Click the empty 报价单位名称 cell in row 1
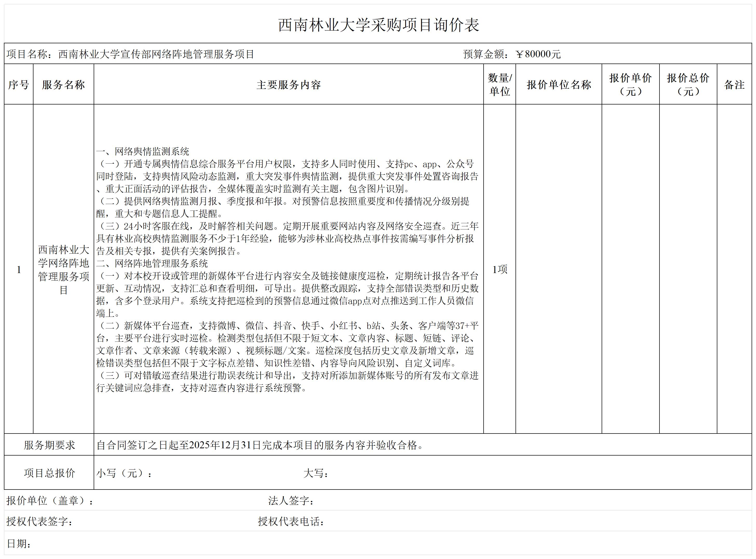Viewport: 756px width, 559px height. (559, 269)
